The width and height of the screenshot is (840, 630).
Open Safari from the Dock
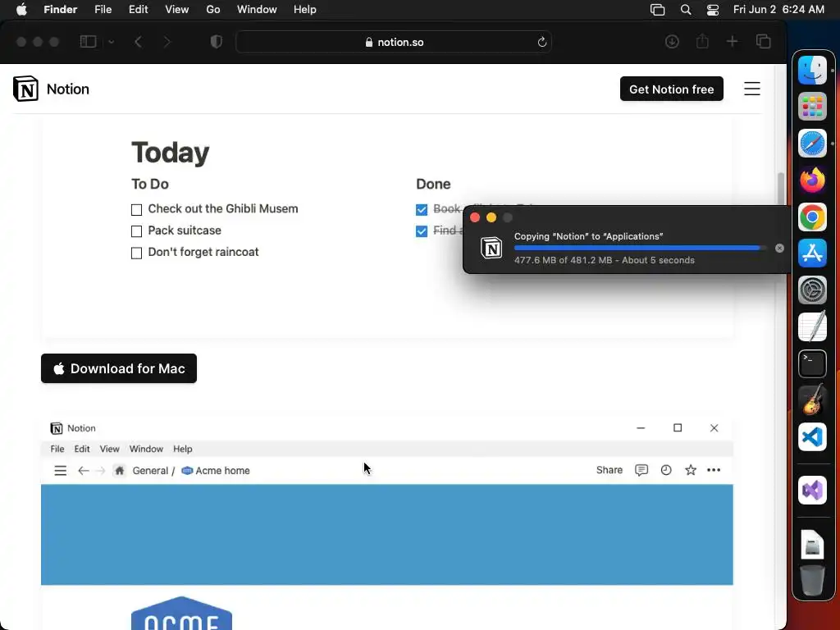pyautogui.click(x=813, y=144)
